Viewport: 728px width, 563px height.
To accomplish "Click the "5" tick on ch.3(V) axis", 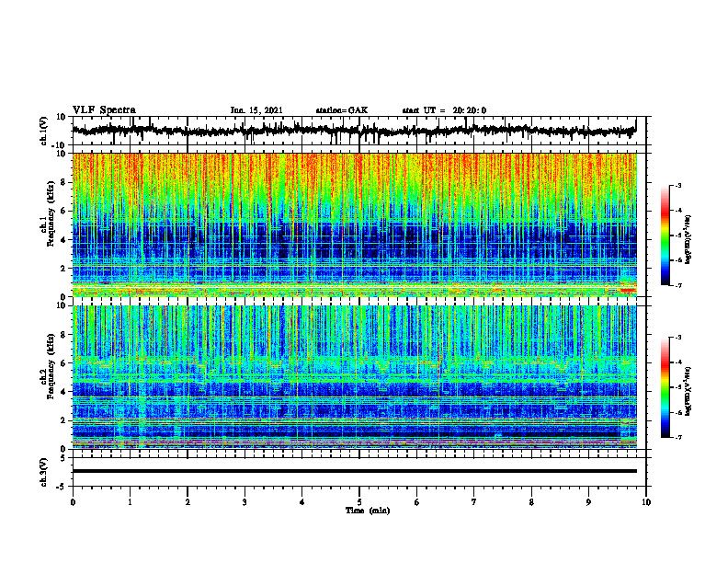I will 64,458.
